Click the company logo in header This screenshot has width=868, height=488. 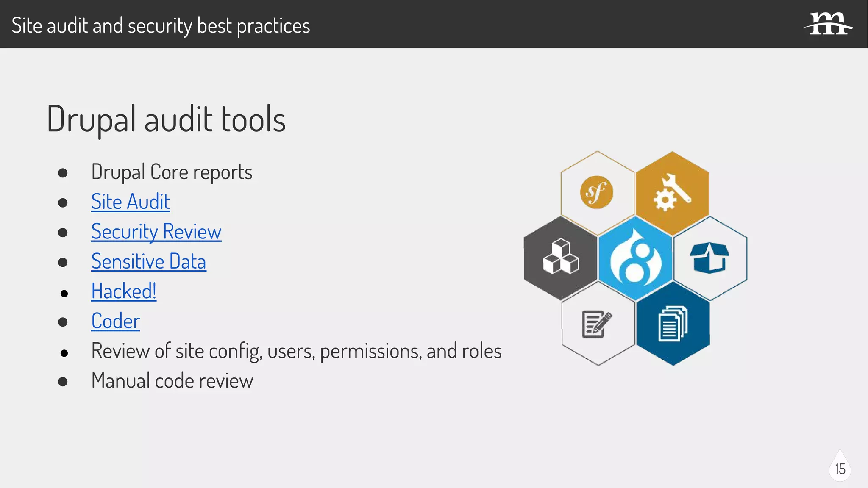[x=827, y=24]
